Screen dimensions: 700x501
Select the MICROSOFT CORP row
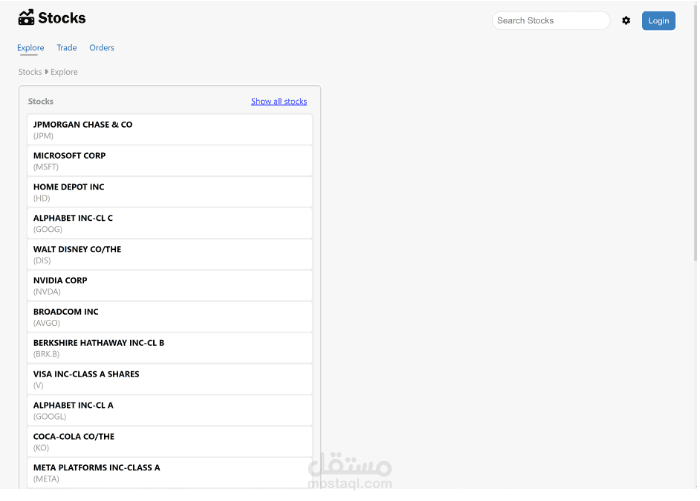(x=170, y=161)
